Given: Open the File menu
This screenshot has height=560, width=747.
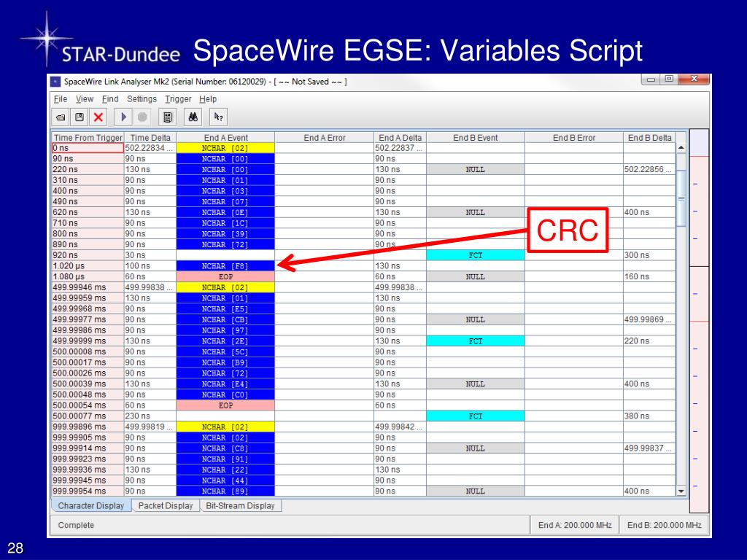Looking at the screenshot, I should point(61,99).
